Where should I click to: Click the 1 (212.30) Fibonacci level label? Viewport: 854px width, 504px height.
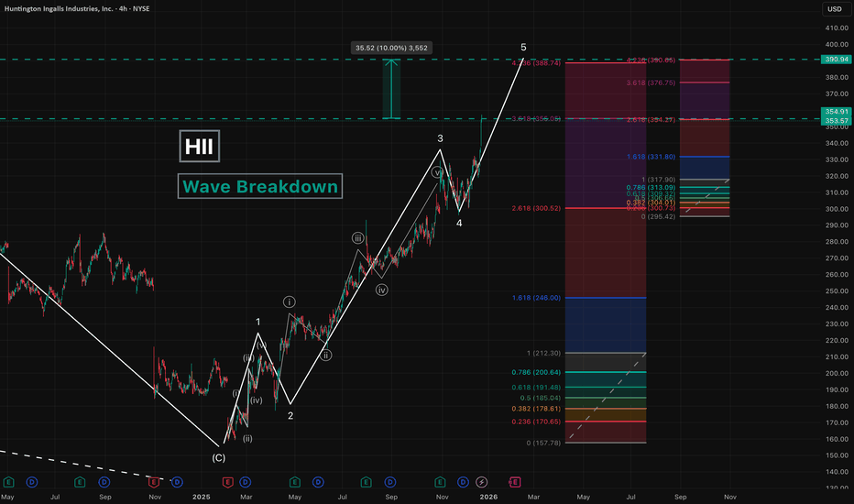tap(543, 353)
